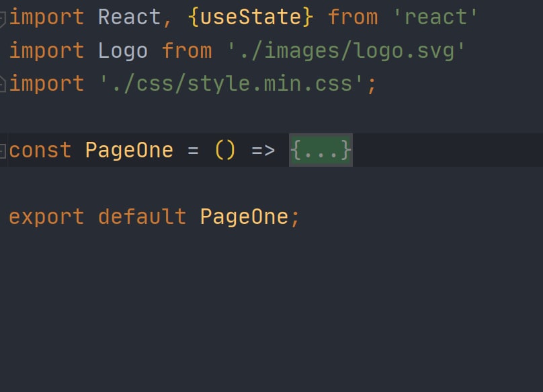
Task: Click PageOne in the export default line
Action: pyautogui.click(x=244, y=217)
